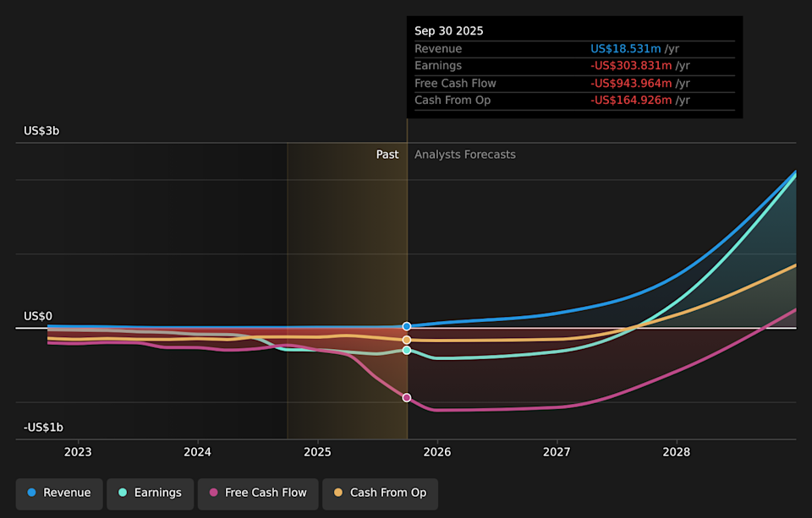Click the 2024 x-axis year label

(197, 452)
